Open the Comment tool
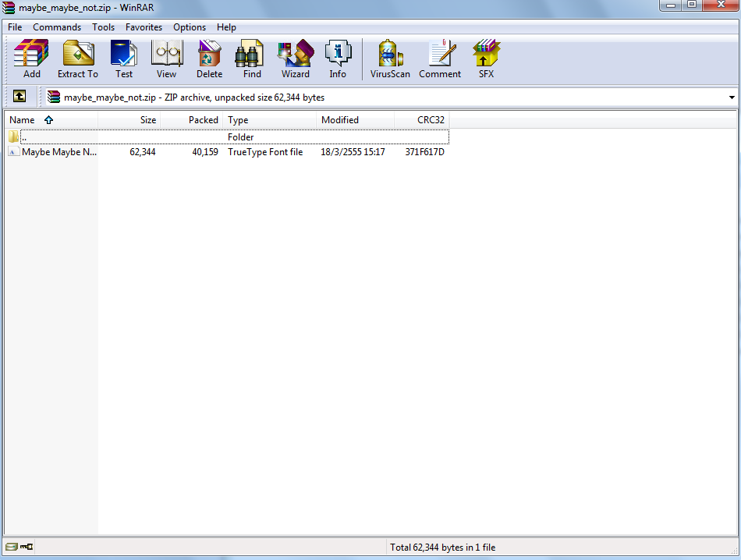741x560 pixels. click(440, 59)
